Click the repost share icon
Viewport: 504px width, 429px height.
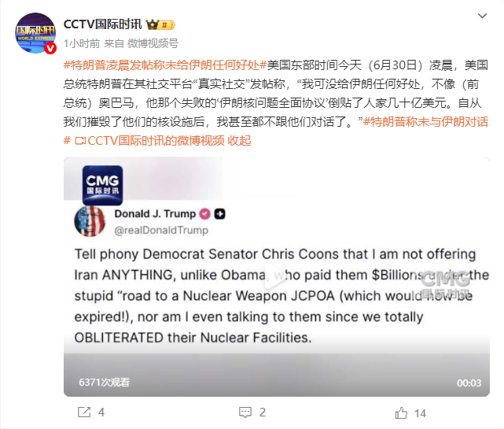84,412
